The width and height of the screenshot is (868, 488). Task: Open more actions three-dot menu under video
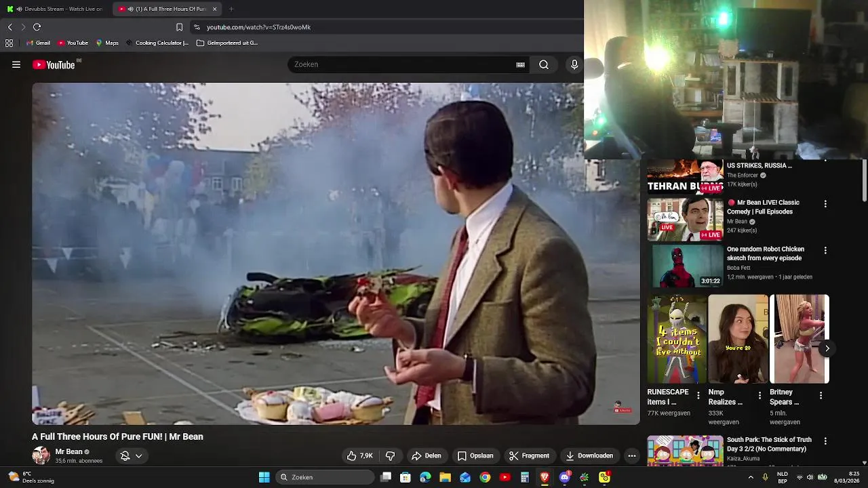632,455
